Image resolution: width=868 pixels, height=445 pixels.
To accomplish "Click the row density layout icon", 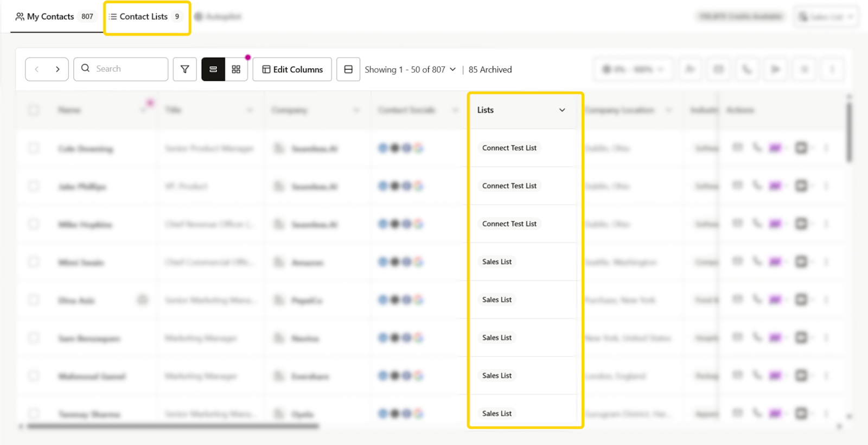I will (348, 69).
